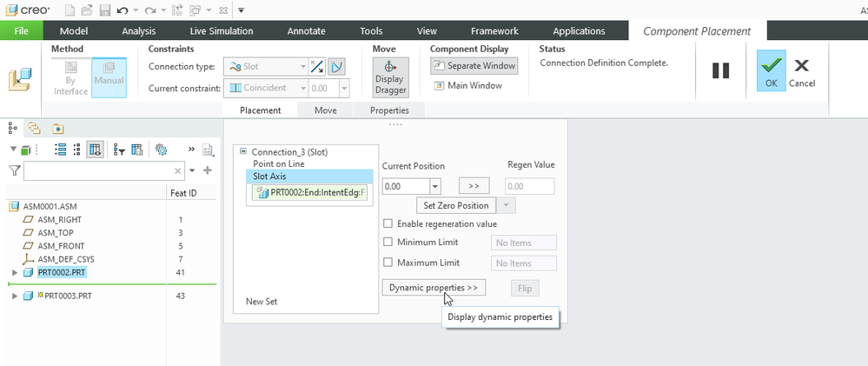Screen dimensions: 868x366
Task: Open the Redo history dropdown arrow
Action: (x=163, y=10)
